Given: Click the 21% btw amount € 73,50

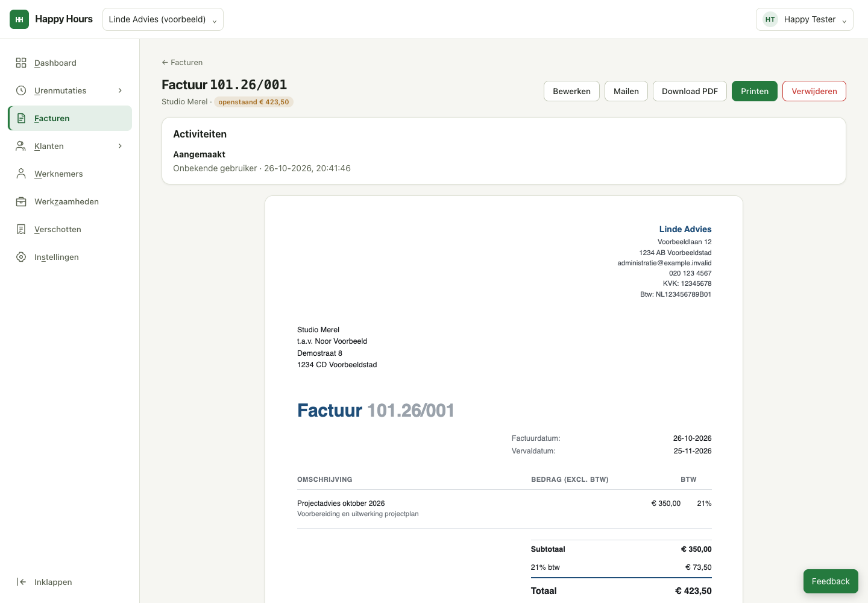Looking at the screenshot, I should tap(698, 567).
